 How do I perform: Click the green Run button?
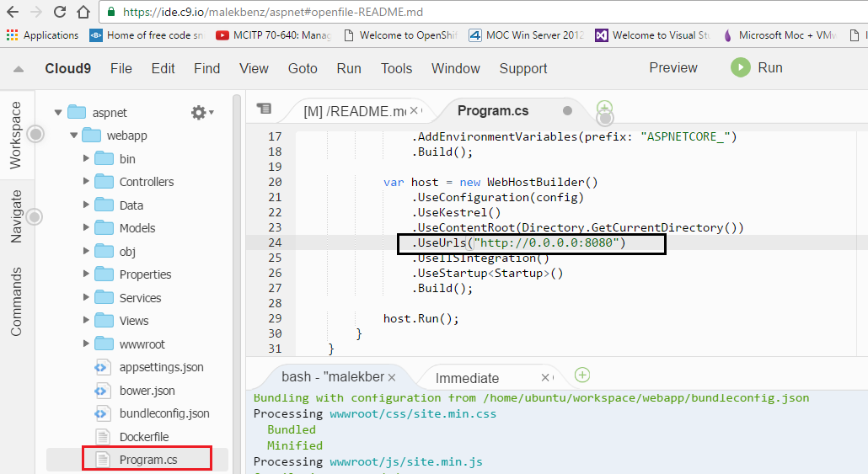(757, 67)
